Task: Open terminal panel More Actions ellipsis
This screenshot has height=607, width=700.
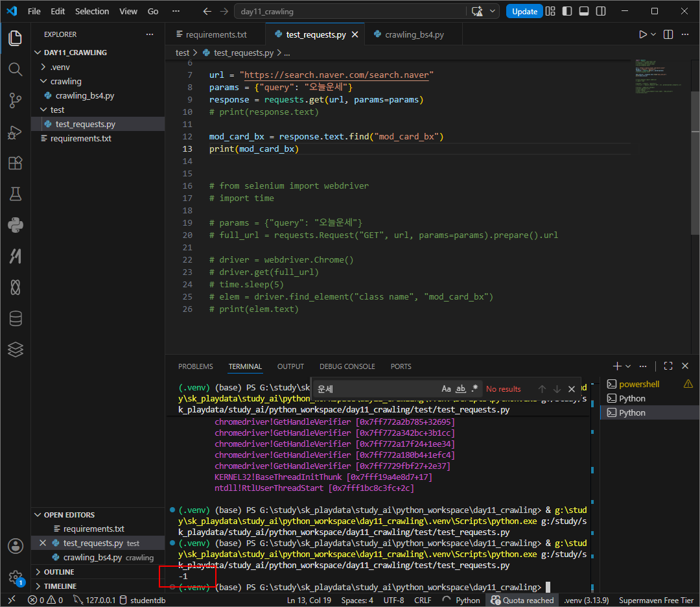Action: [643, 366]
